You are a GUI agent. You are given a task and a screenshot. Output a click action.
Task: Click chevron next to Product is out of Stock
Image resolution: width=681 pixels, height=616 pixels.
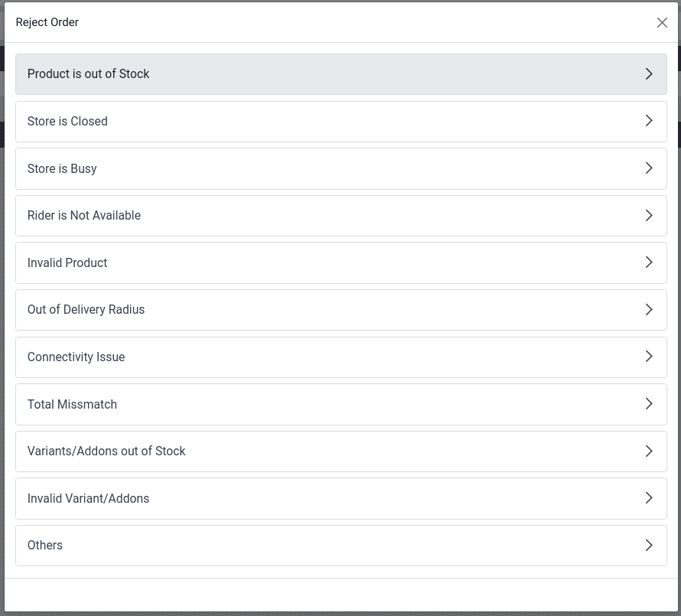point(649,74)
